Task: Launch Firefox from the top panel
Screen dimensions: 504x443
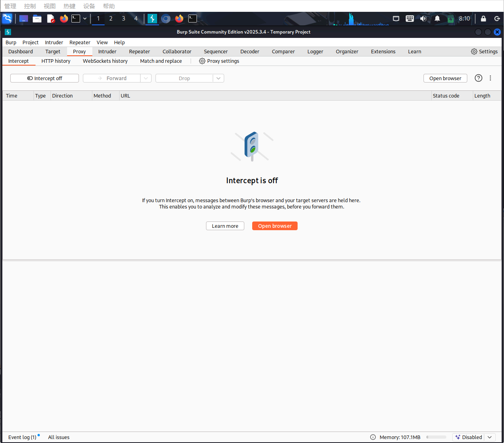Action: tap(64, 19)
